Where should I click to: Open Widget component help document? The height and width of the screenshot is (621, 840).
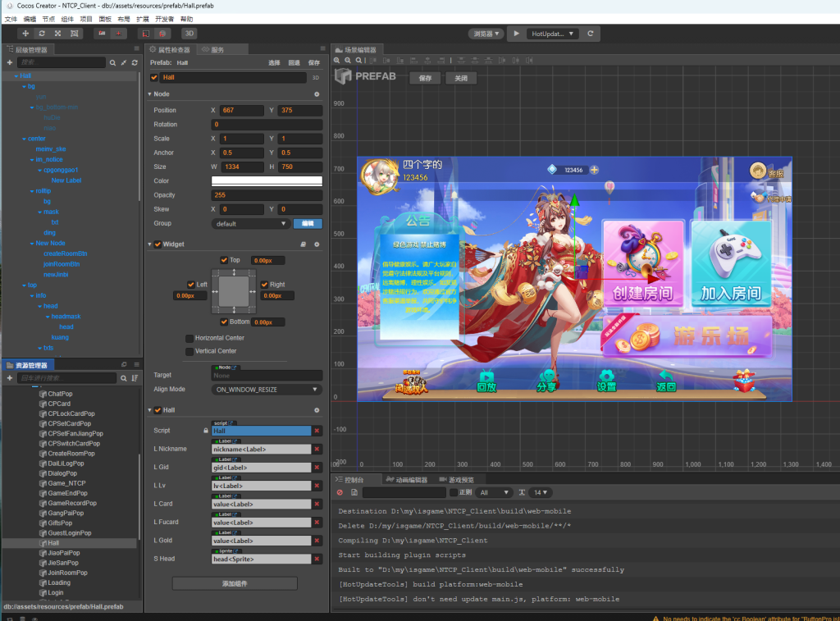[x=304, y=244]
